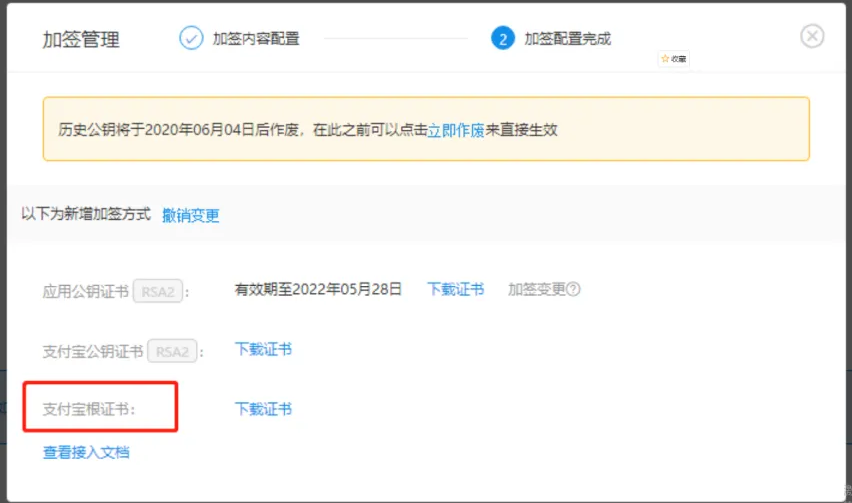Click the 有效期至2022年05月28日 expiry text
This screenshot has width=852, height=503.
[318, 289]
